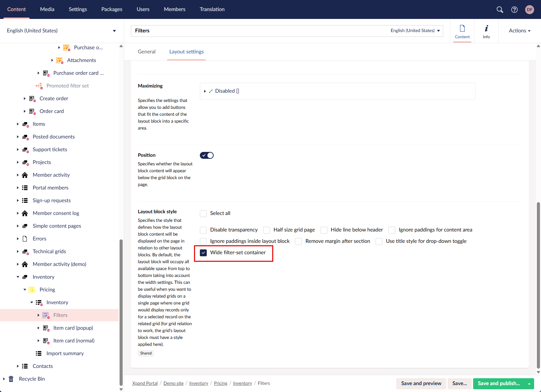Open the DF user avatar
Screen dimensions: 541x392
[x=530, y=10]
